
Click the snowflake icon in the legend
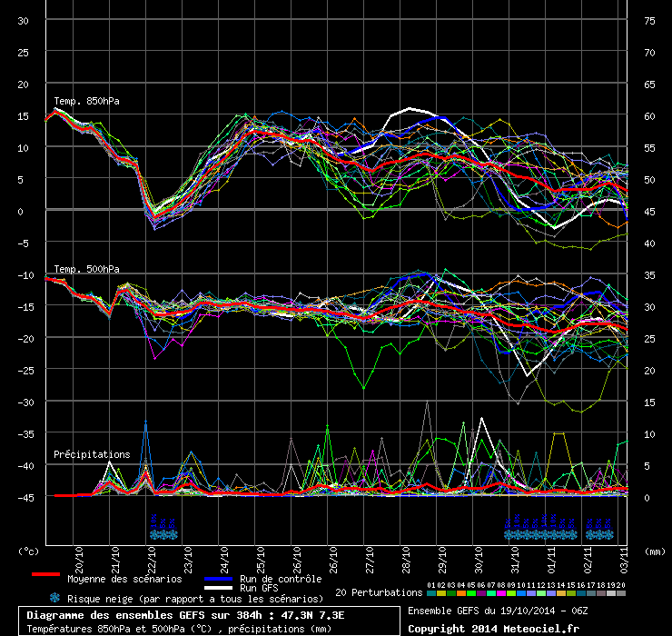(x=54, y=598)
